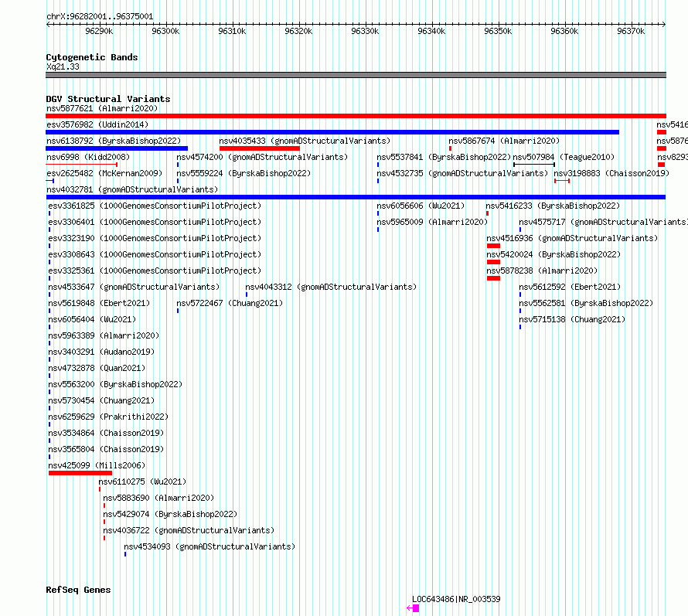
Task: Click nsv4533647 (gnomADStructuralVariants) label
Action: click(134, 287)
